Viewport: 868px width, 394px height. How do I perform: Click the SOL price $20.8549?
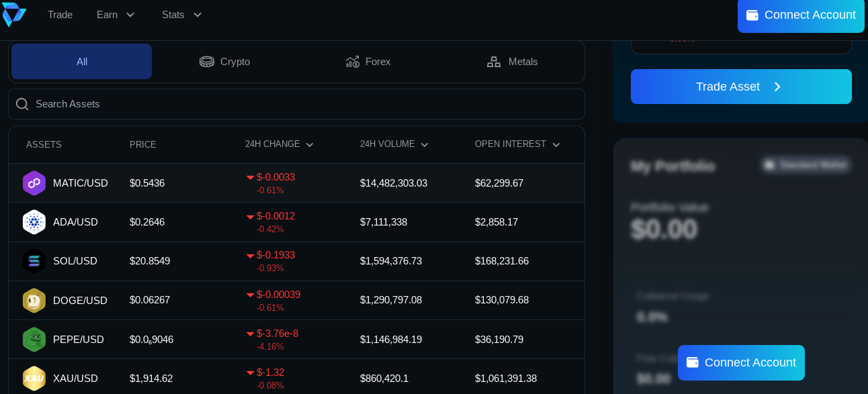click(x=150, y=261)
